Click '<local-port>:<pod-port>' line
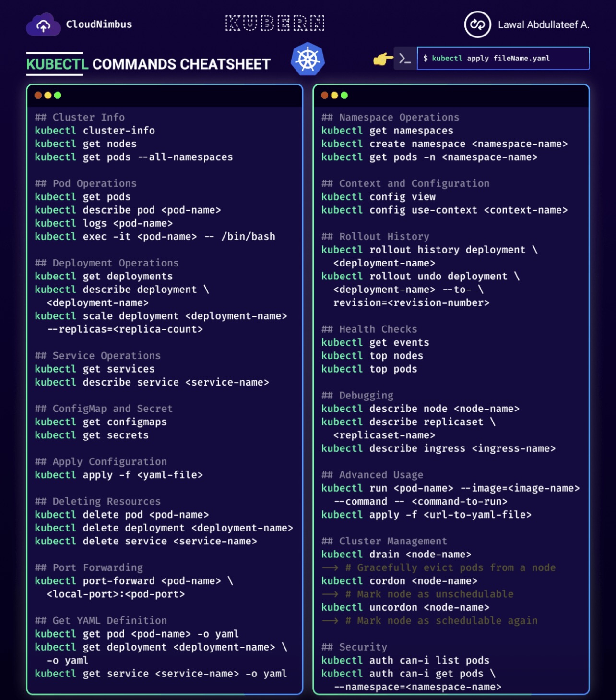Viewport: 616px width, 700px height. tap(116, 594)
